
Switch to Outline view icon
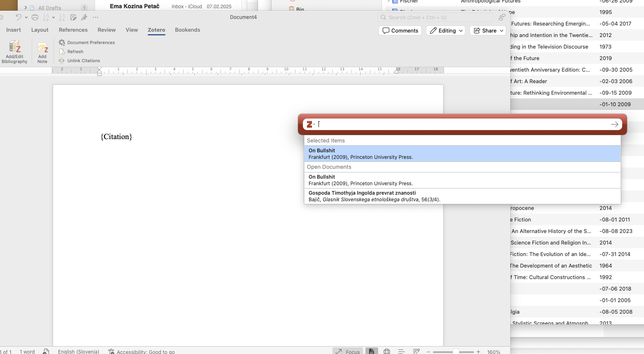pyautogui.click(x=402, y=352)
